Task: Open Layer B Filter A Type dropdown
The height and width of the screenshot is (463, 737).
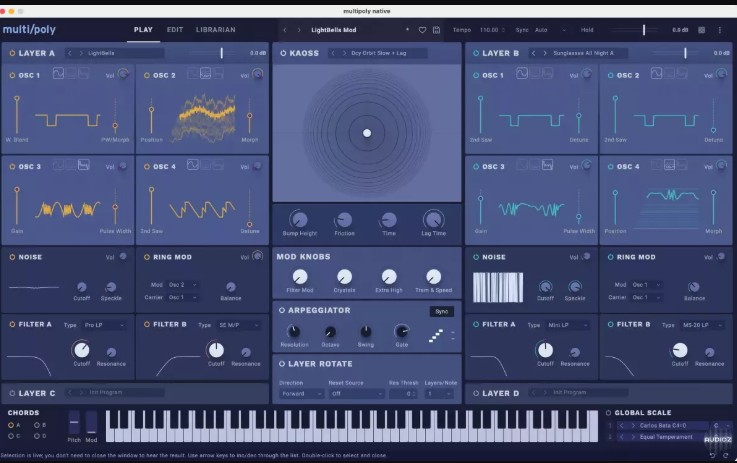Action: tap(568, 325)
